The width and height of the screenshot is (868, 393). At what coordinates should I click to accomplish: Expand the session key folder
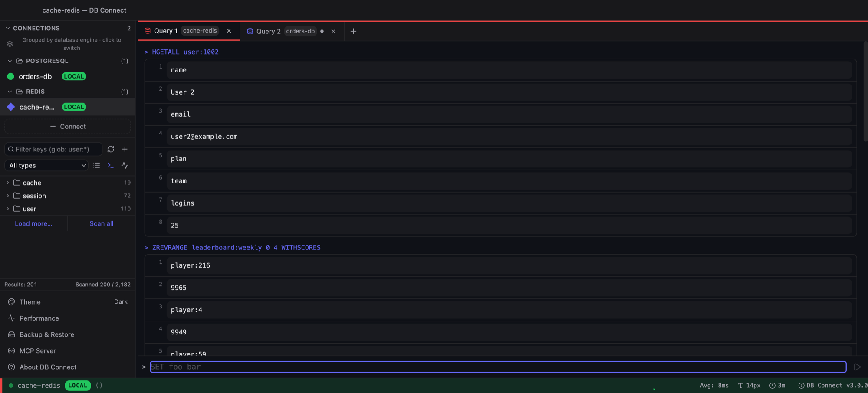7,196
